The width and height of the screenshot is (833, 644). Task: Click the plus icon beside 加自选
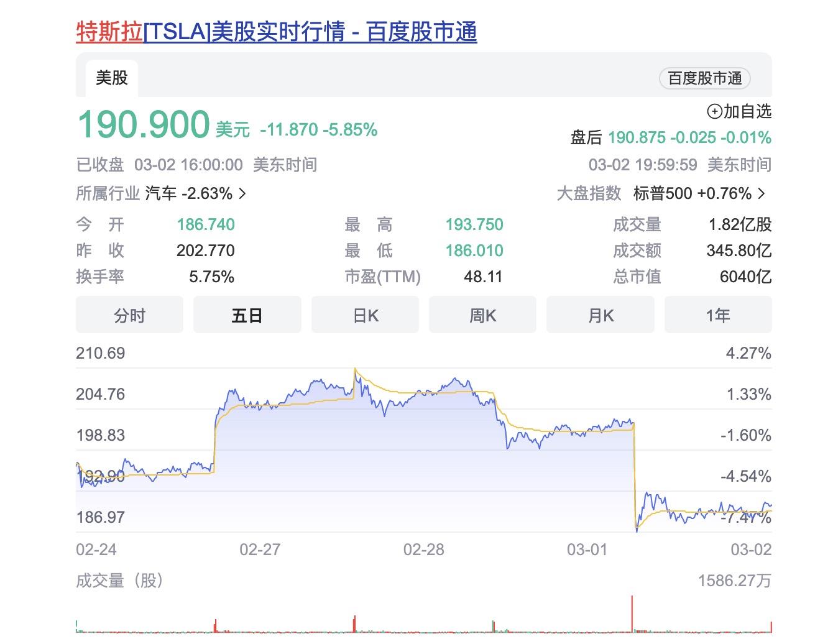pyautogui.click(x=714, y=112)
